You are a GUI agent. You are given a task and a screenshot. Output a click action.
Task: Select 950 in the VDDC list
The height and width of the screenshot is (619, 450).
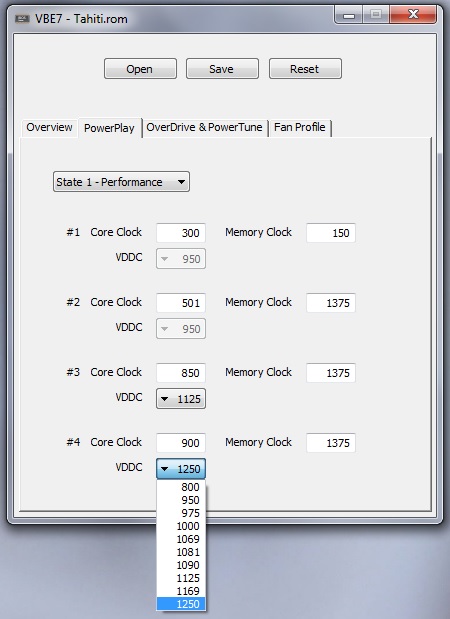point(181,500)
